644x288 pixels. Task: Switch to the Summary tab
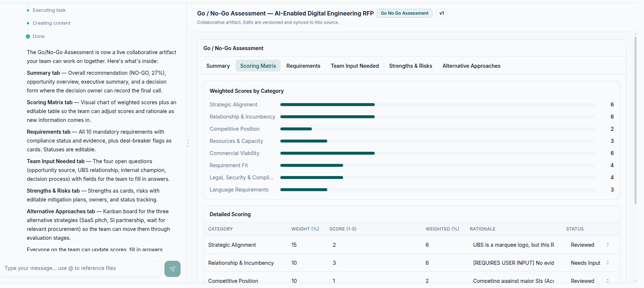tap(218, 66)
